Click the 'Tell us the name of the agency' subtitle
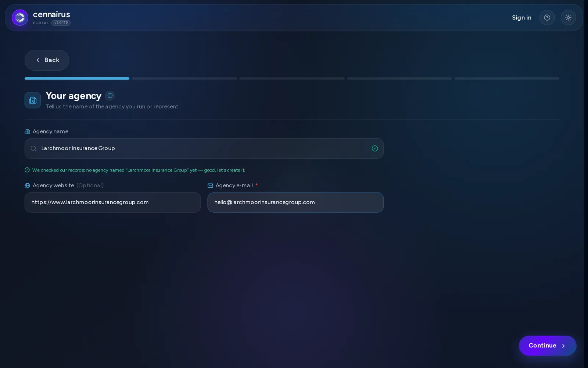Viewport: 588px width, 368px height. 112,107
